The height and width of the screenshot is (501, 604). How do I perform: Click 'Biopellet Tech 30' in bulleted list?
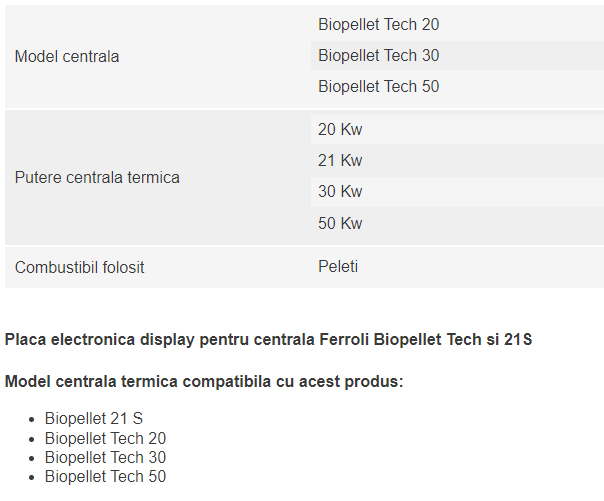click(105, 457)
